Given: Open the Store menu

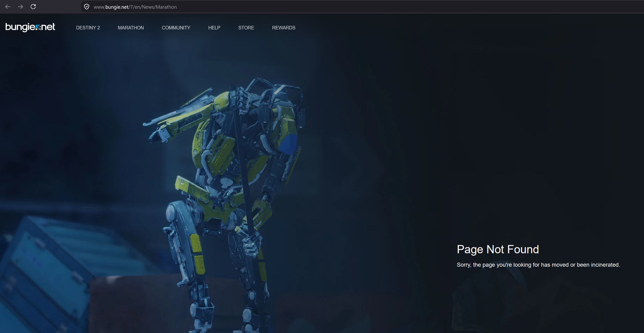Looking at the screenshot, I should (x=246, y=28).
